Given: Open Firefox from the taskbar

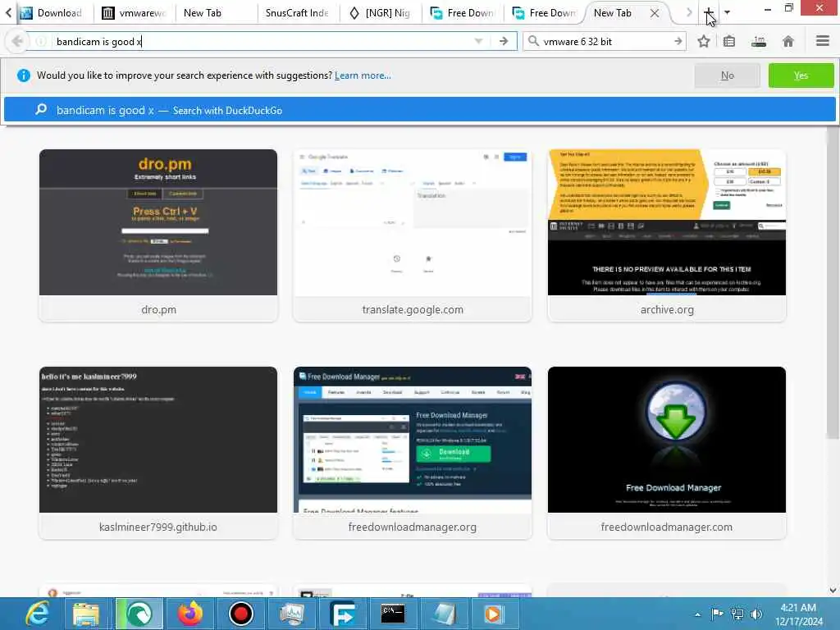Looking at the screenshot, I should [190, 614].
